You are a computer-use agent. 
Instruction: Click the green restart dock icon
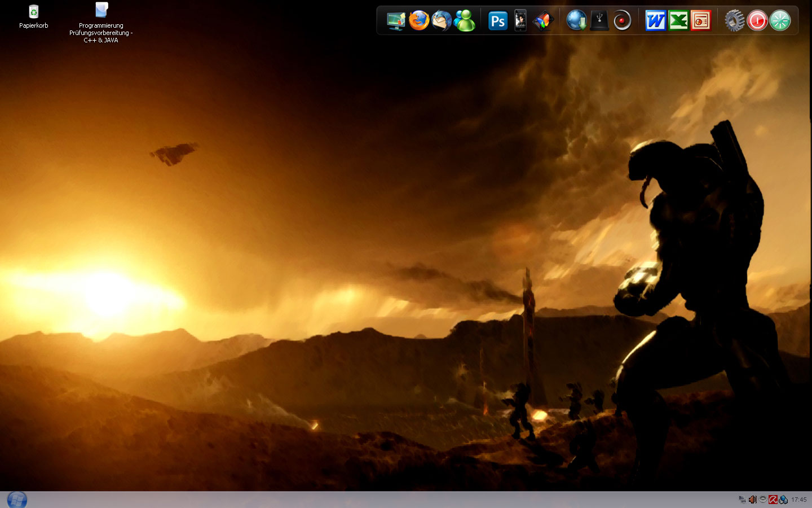pos(780,21)
